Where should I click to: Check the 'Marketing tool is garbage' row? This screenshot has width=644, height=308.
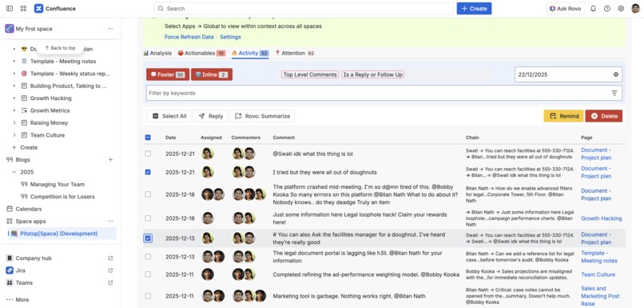click(x=148, y=296)
